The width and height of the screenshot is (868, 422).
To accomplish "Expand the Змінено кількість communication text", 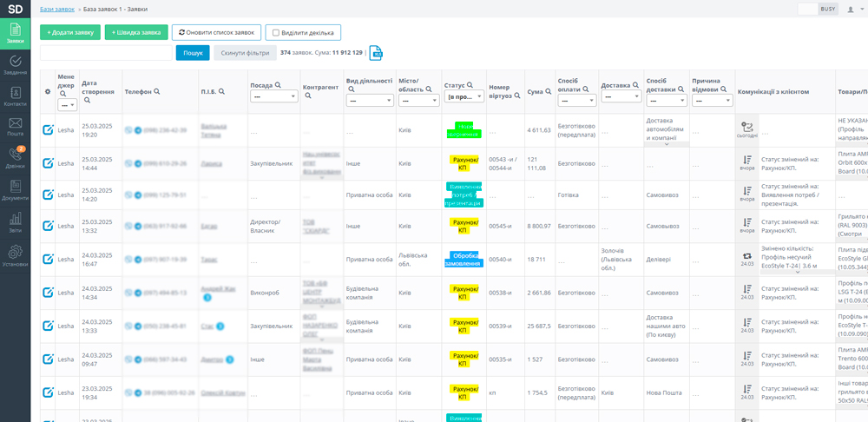I will point(798,272).
